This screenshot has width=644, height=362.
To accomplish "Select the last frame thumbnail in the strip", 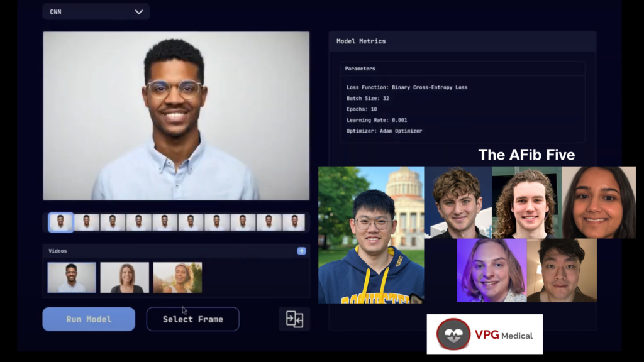I will (x=293, y=222).
